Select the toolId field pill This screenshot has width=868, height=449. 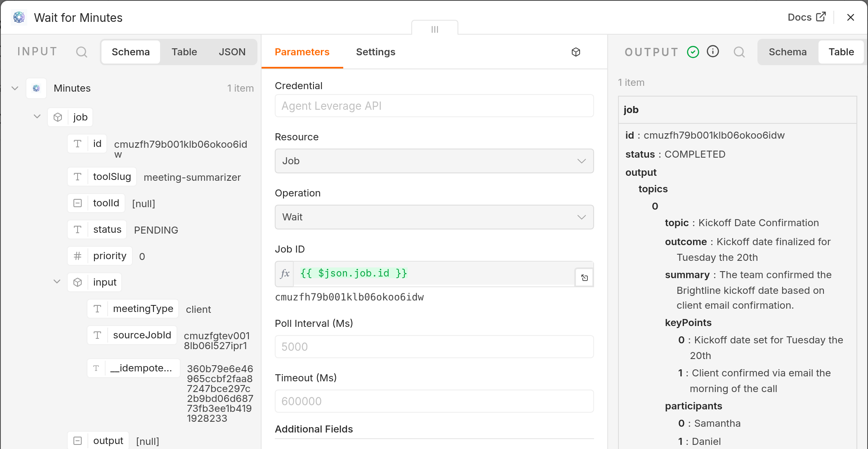[96, 203]
